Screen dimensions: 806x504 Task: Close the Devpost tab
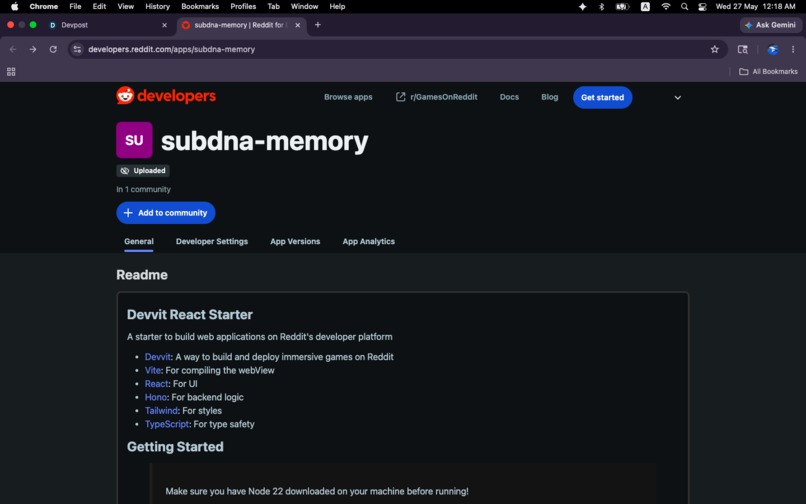tap(164, 25)
